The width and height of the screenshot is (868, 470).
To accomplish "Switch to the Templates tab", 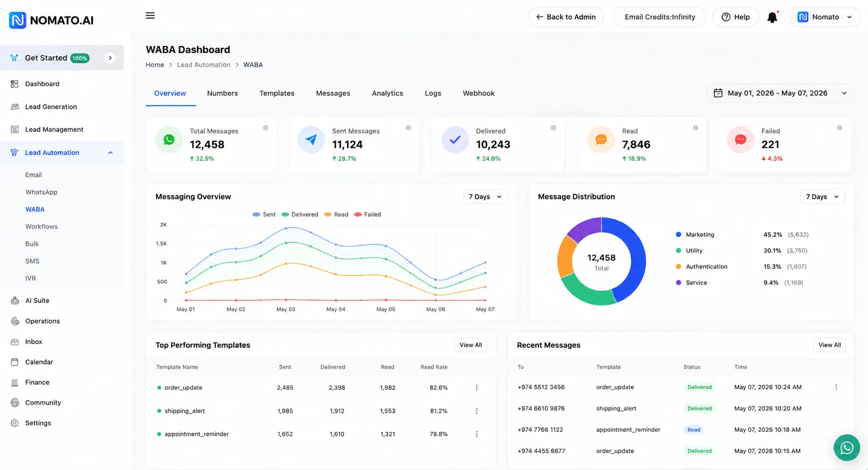I will (277, 94).
